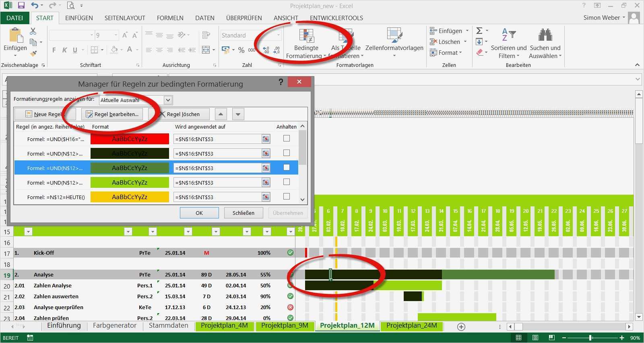Save the workbook with the floppy disk icon
644x343 pixels.
pos(21,6)
